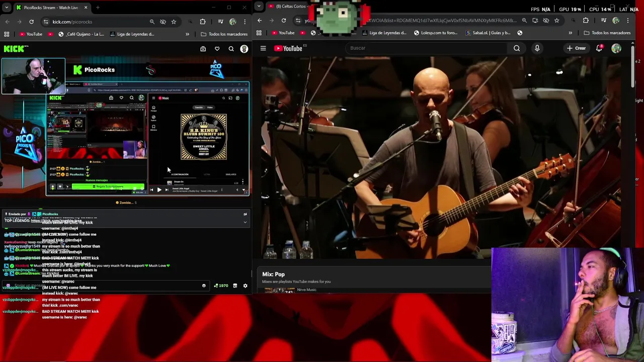644x362 pixels.
Task: Open YouTube notifications bell
Action: tap(599, 48)
